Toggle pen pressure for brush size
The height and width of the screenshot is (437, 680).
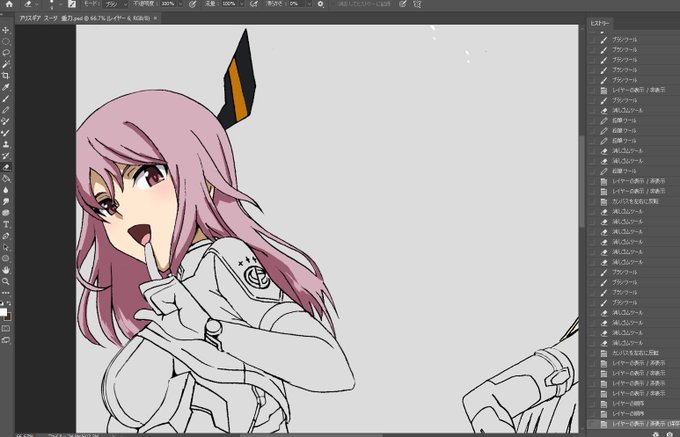pyautogui.click(x=402, y=4)
